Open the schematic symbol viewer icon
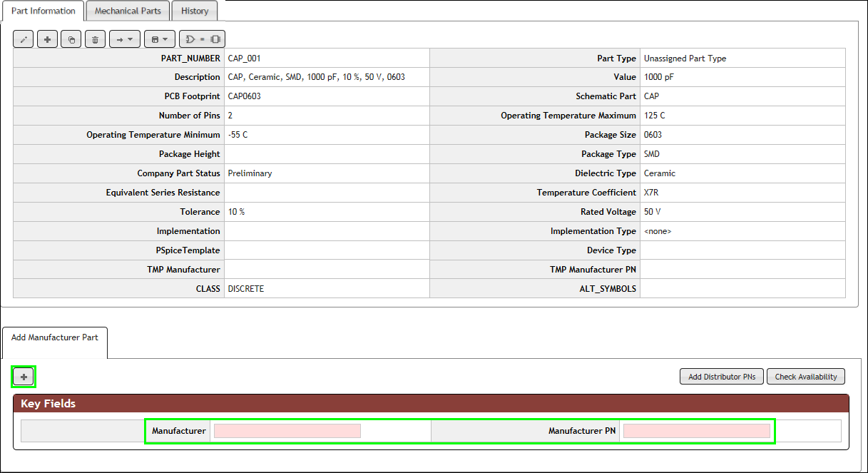868x473 pixels. tap(190, 39)
